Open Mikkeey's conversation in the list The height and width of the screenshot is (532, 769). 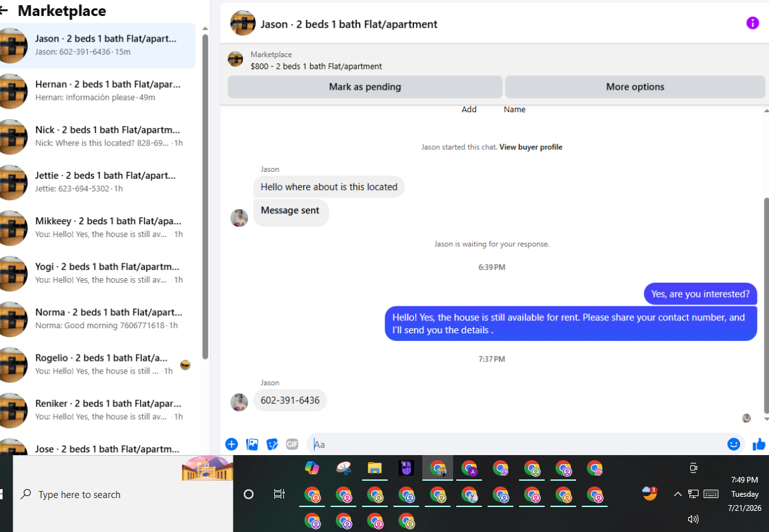[x=97, y=228]
